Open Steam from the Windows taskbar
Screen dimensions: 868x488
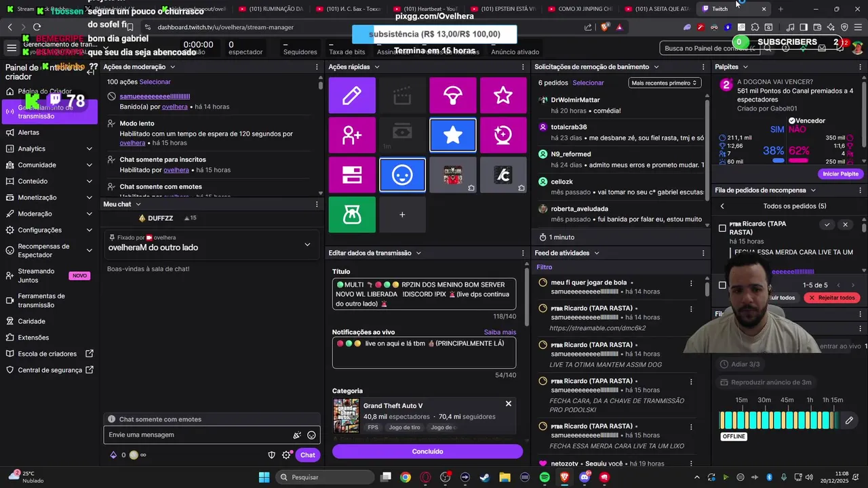pos(484,477)
